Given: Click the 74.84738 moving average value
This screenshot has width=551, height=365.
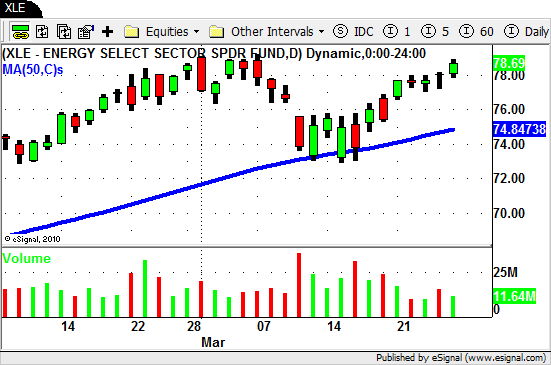Looking at the screenshot, I should (x=519, y=129).
